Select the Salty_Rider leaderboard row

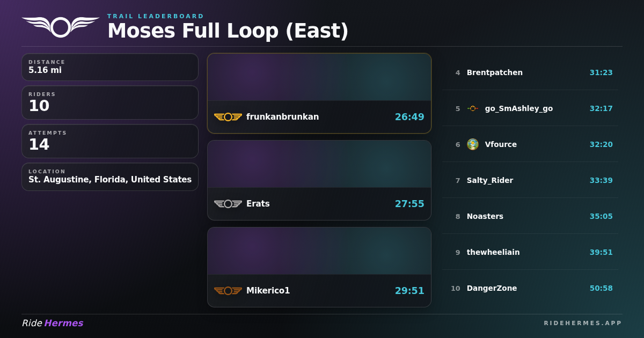[530, 180]
